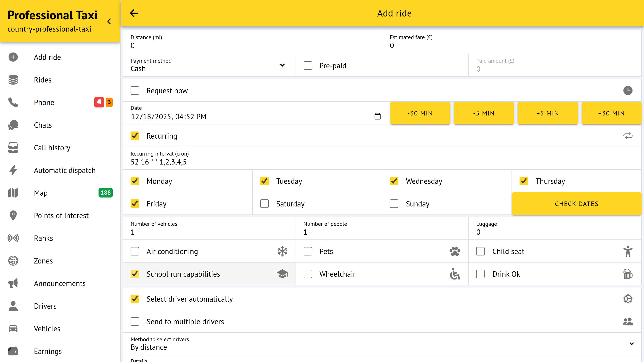Click the back arrow in header
Viewport: 644px width, 362px height.
pos(134,13)
